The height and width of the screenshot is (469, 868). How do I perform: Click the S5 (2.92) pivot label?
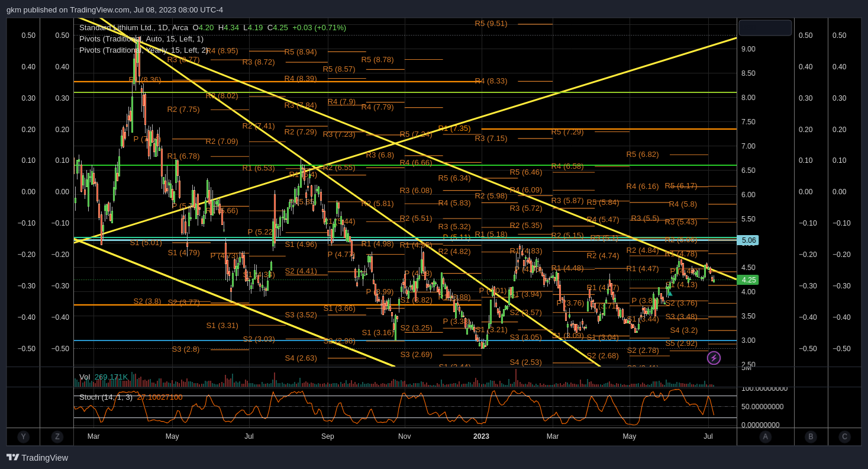(682, 343)
